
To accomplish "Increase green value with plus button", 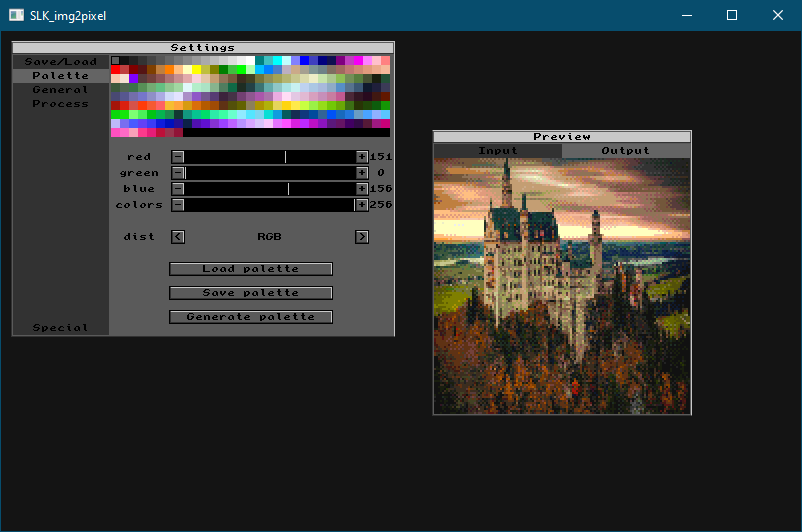I will pyautogui.click(x=362, y=173).
